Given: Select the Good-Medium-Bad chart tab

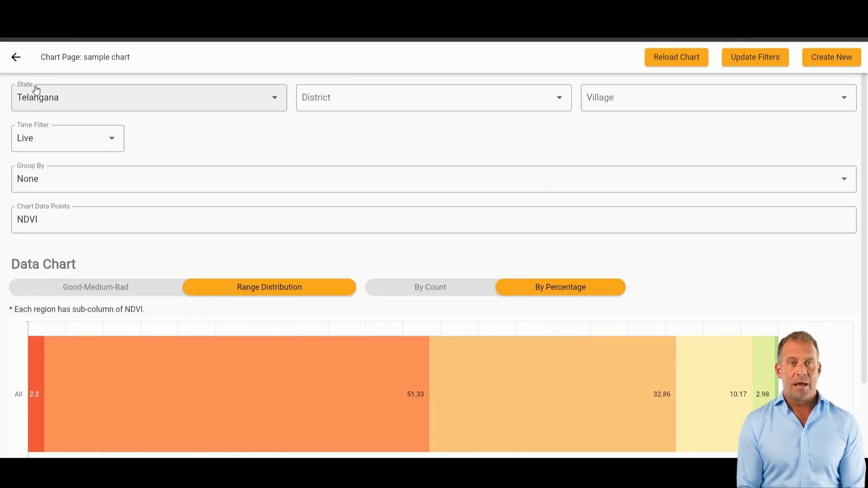Looking at the screenshot, I should [95, 286].
